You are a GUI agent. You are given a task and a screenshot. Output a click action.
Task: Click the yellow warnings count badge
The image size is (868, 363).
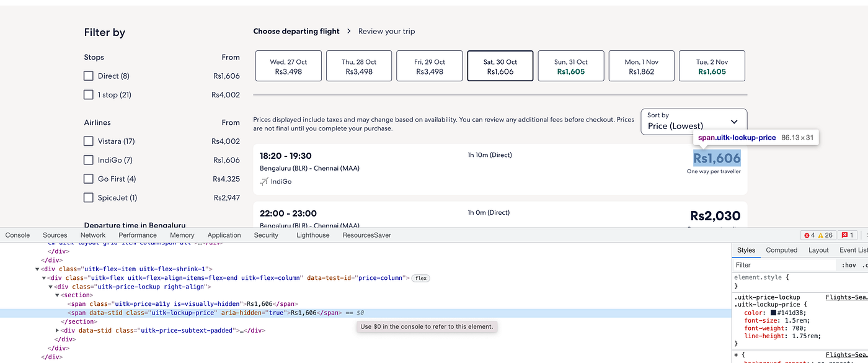point(826,235)
